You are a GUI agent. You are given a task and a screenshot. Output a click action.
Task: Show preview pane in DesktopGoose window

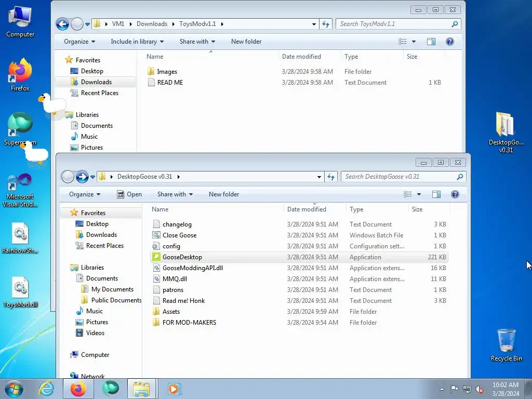(x=436, y=194)
